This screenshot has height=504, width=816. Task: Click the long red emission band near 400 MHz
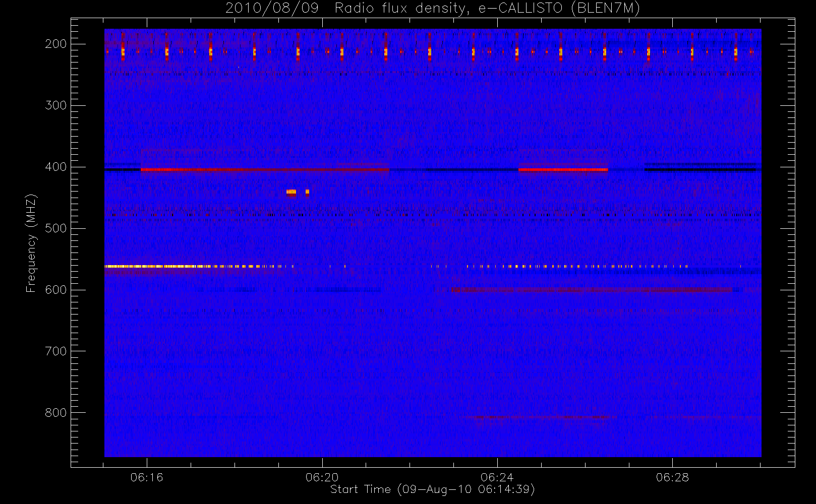(x=265, y=170)
